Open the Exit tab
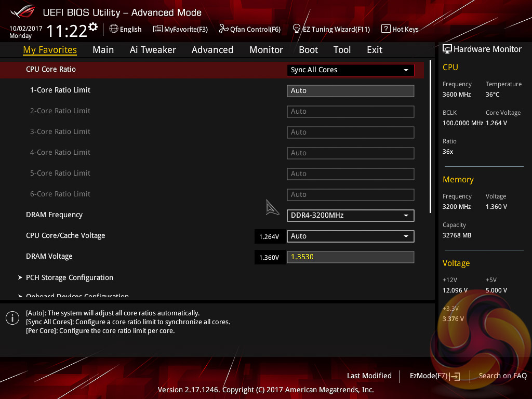The image size is (532, 399). (375, 50)
